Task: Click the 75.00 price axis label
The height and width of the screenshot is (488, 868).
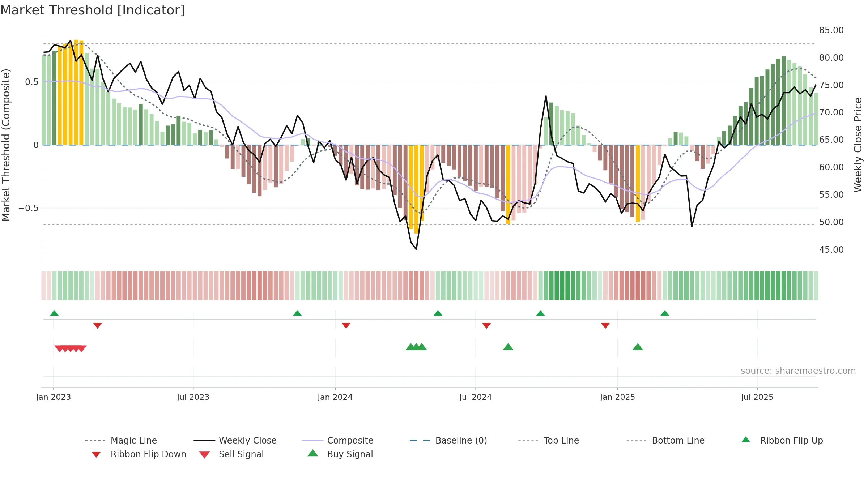Action: coord(831,85)
